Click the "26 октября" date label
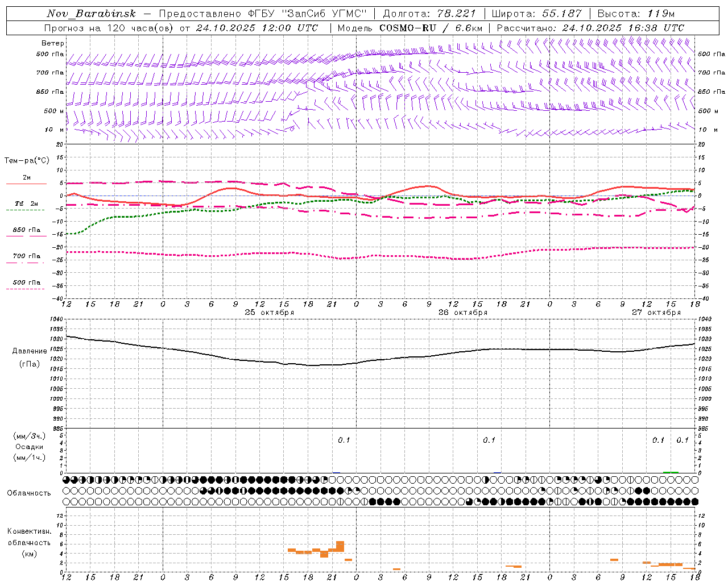Image resolution: width=728 pixels, height=582 pixels. [x=463, y=313]
